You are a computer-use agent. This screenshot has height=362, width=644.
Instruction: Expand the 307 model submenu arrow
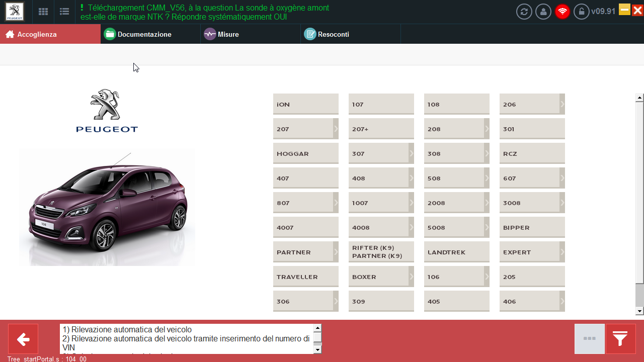(x=411, y=153)
